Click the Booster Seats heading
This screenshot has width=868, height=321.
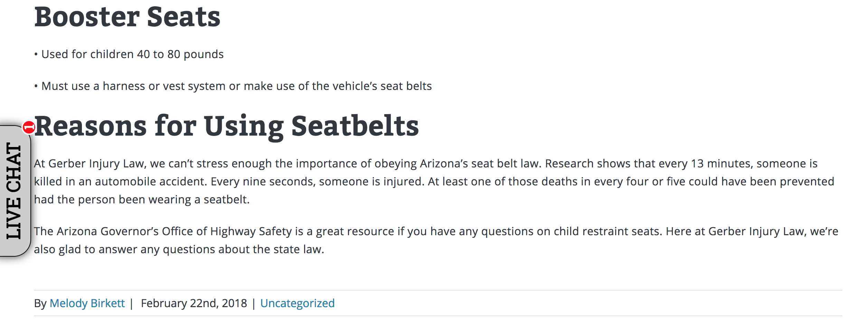127,17
